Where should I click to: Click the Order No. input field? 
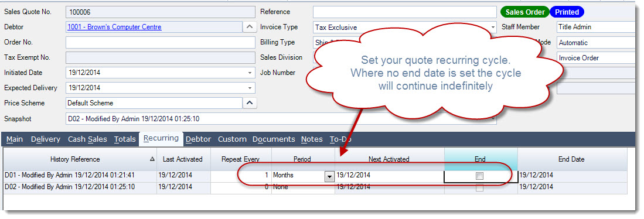160,42
